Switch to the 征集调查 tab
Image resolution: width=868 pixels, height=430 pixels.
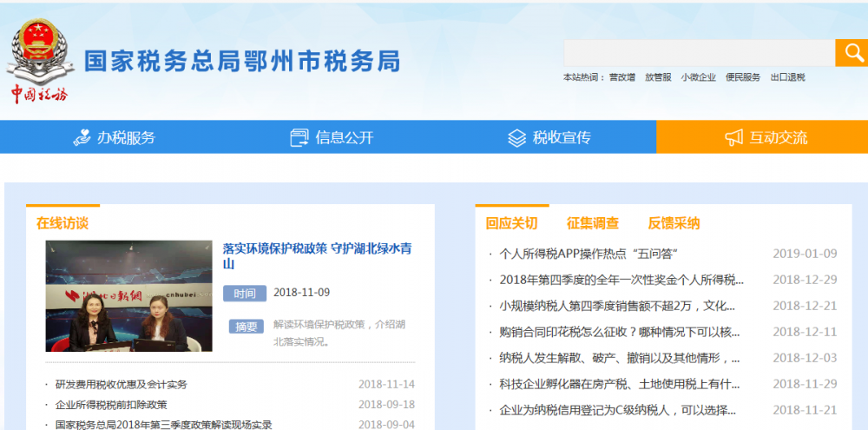click(x=593, y=223)
